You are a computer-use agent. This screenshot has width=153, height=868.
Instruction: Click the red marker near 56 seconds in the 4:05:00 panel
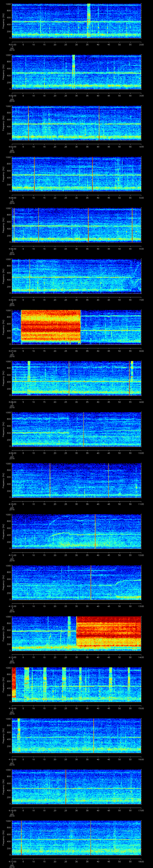[132, 225]
